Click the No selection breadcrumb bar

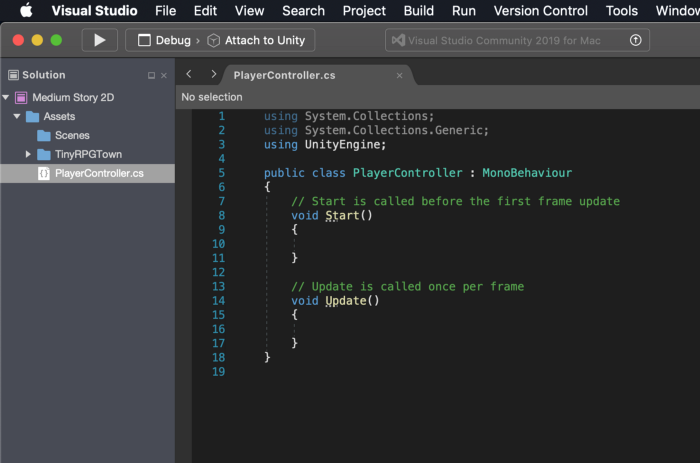(438, 97)
